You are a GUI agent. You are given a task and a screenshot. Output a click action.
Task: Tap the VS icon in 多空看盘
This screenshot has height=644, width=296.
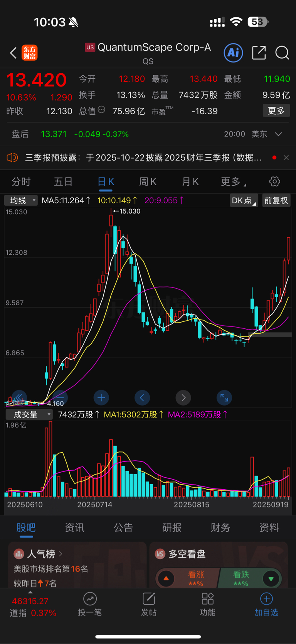pos(160,554)
